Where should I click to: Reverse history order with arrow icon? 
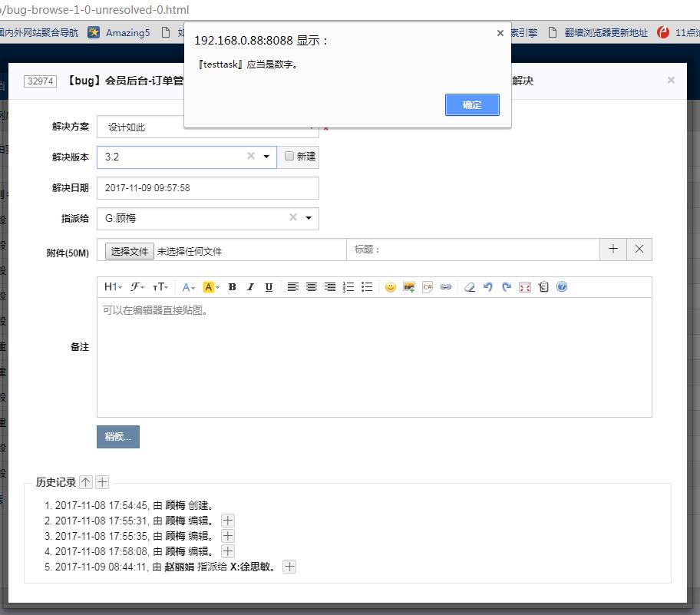(x=86, y=482)
